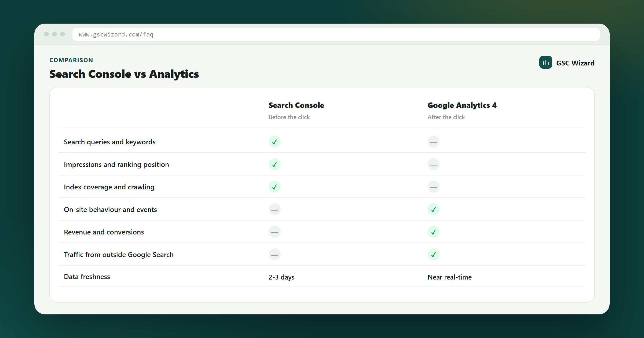Click the COMPARISON section label

71,60
